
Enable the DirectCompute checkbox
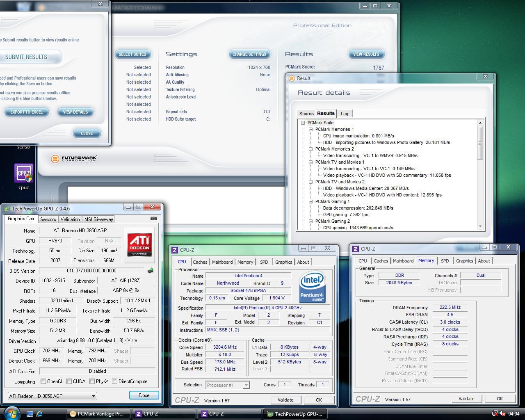click(x=115, y=381)
